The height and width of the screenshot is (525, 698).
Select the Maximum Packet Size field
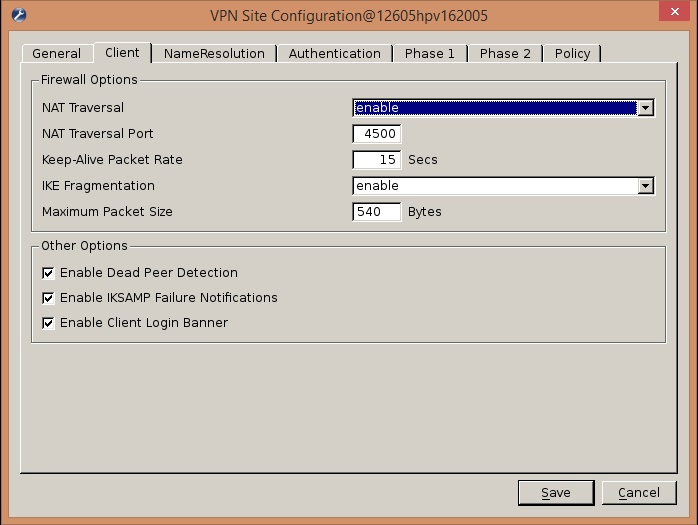point(377,212)
